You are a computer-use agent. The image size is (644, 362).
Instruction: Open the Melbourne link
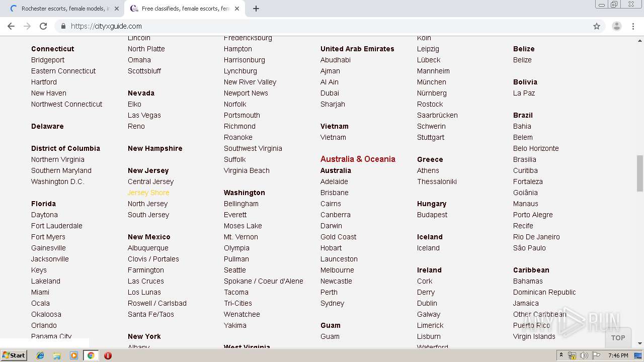(337, 270)
